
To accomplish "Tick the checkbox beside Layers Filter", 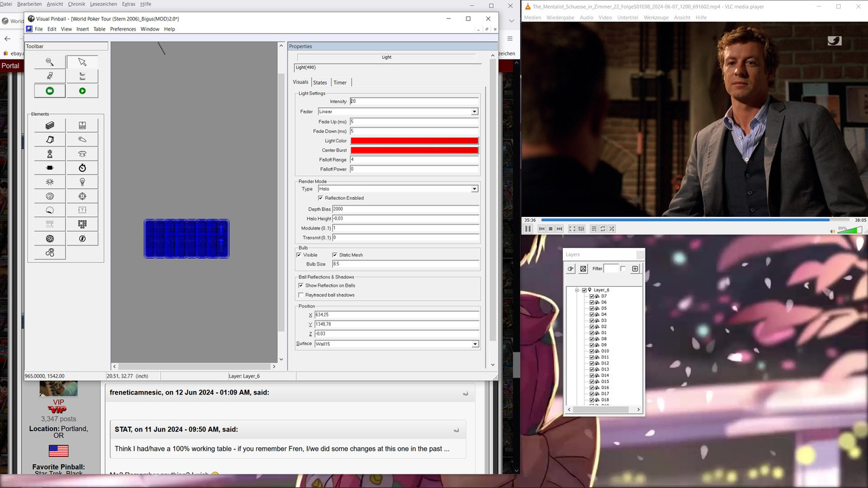I will pyautogui.click(x=623, y=269).
